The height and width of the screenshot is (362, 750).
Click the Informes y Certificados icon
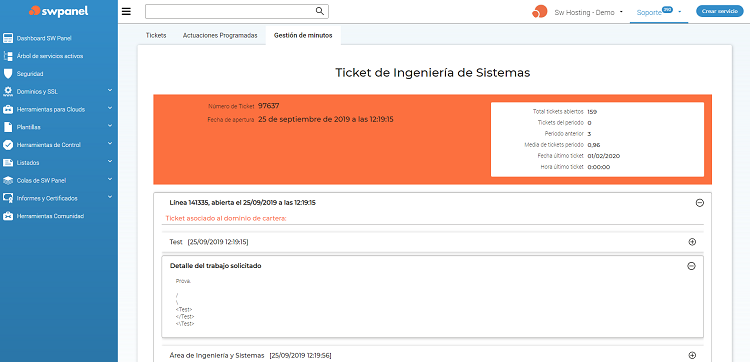tap(8, 198)
